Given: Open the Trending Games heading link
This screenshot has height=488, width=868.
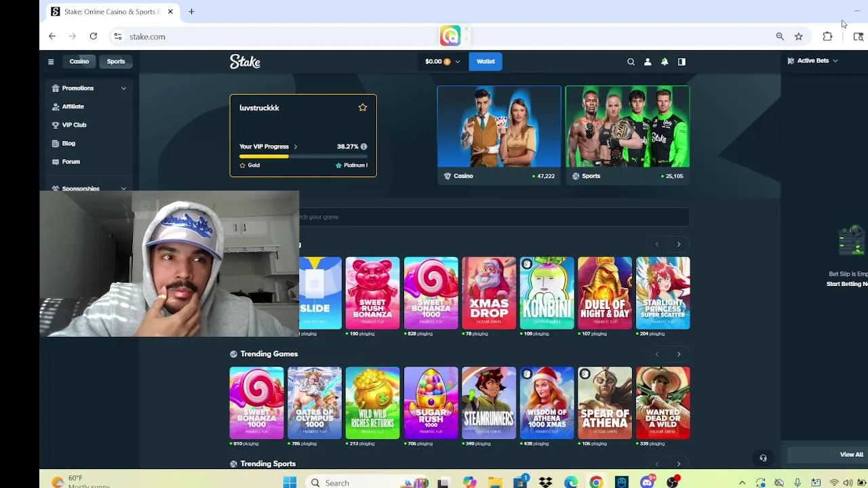Looking at the screenshot, I should [x=269, y=354].
